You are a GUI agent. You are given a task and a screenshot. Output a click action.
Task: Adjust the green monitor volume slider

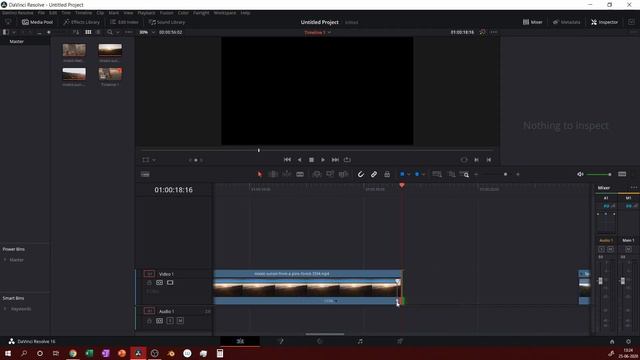pos(599,175)
